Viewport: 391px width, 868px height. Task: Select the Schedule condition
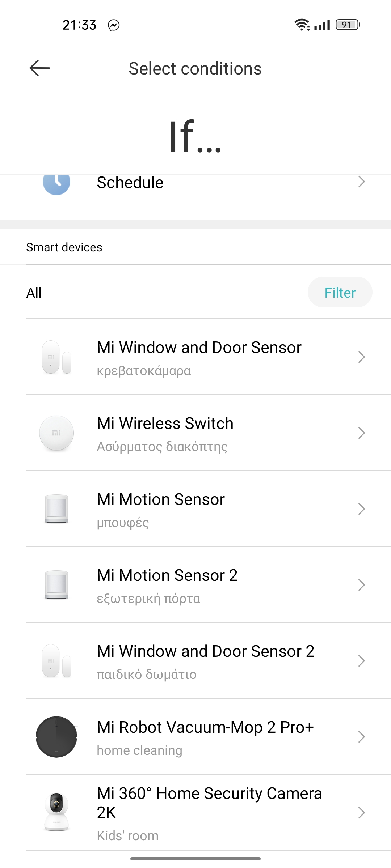coord(130,183)
